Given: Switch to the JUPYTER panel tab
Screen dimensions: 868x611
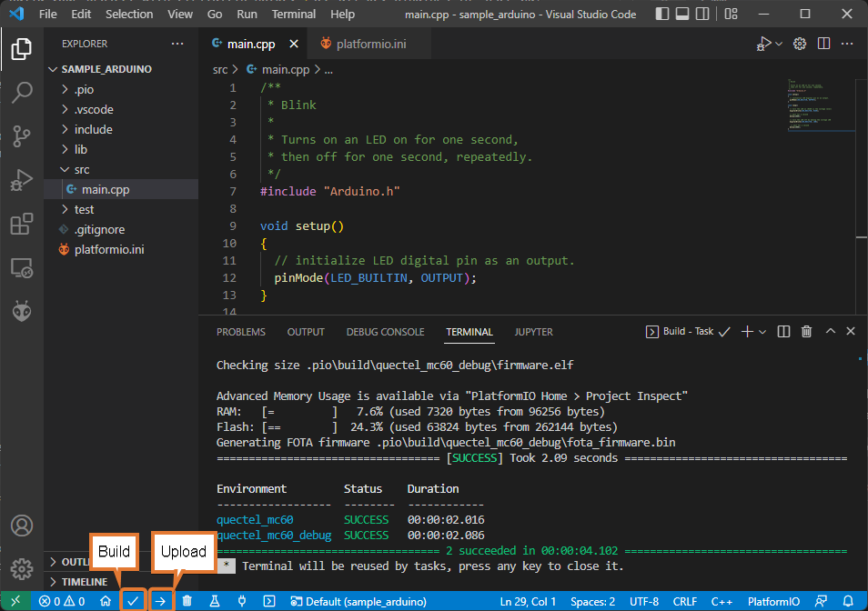Looking at the screenshot, I should [x=534, y=332].
